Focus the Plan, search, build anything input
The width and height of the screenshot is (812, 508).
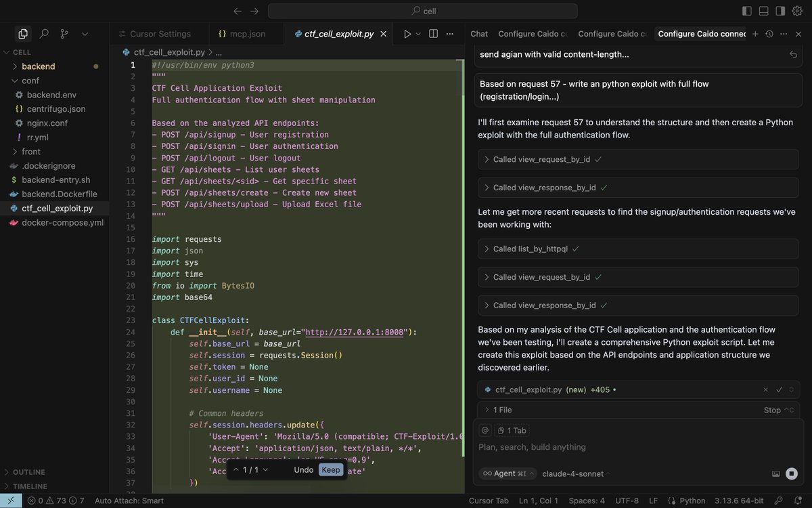(638, 447)
